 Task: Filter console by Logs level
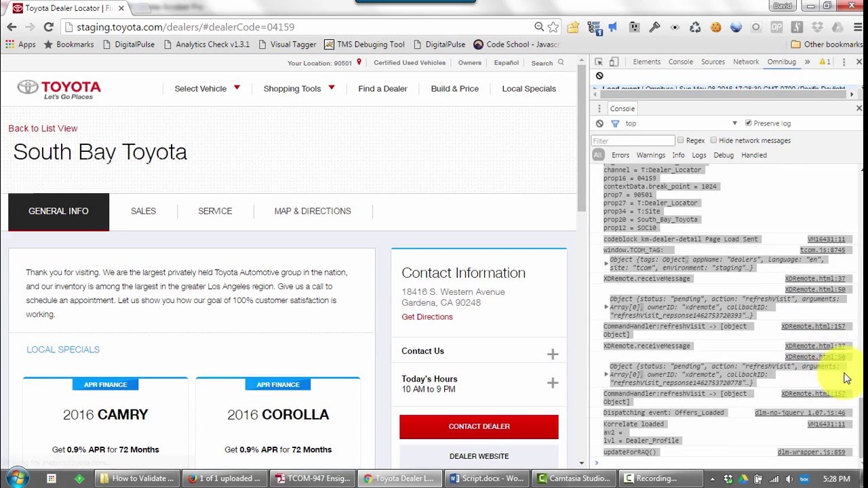click(699, 155)
